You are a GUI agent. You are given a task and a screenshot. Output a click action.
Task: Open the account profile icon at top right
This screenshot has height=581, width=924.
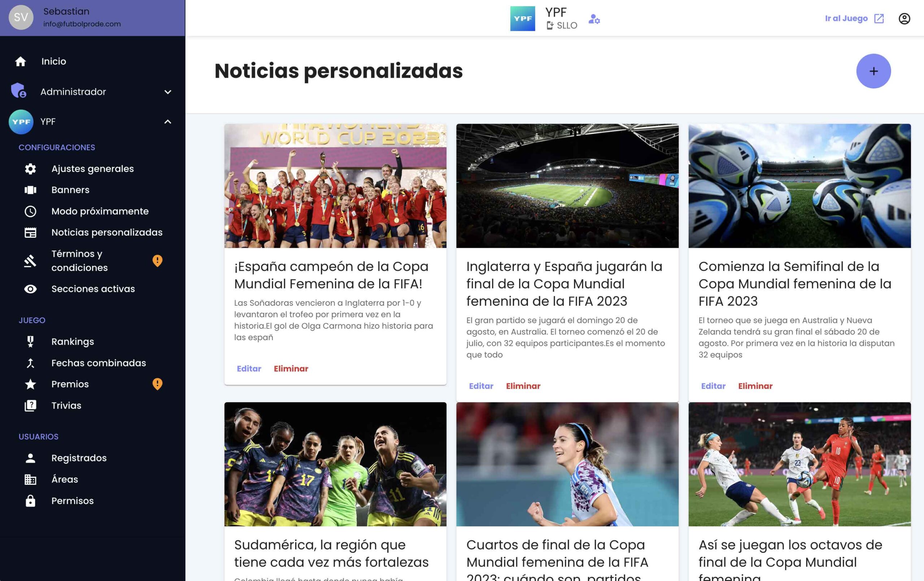point(904,18)
